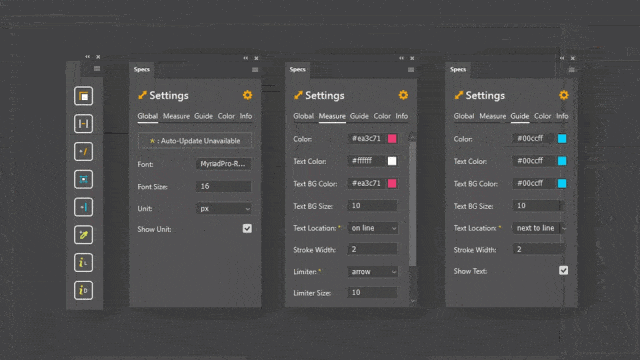Viewport: 640px width, 360px height.
Task: Select Guide tab in the first settings panel
Action: click(x=203, y=116)
